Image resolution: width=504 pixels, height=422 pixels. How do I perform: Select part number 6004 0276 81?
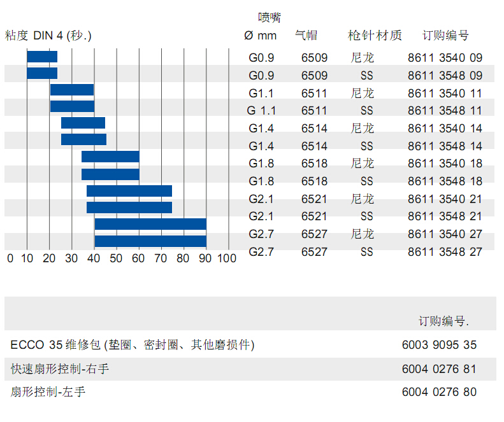pos(439,369)
